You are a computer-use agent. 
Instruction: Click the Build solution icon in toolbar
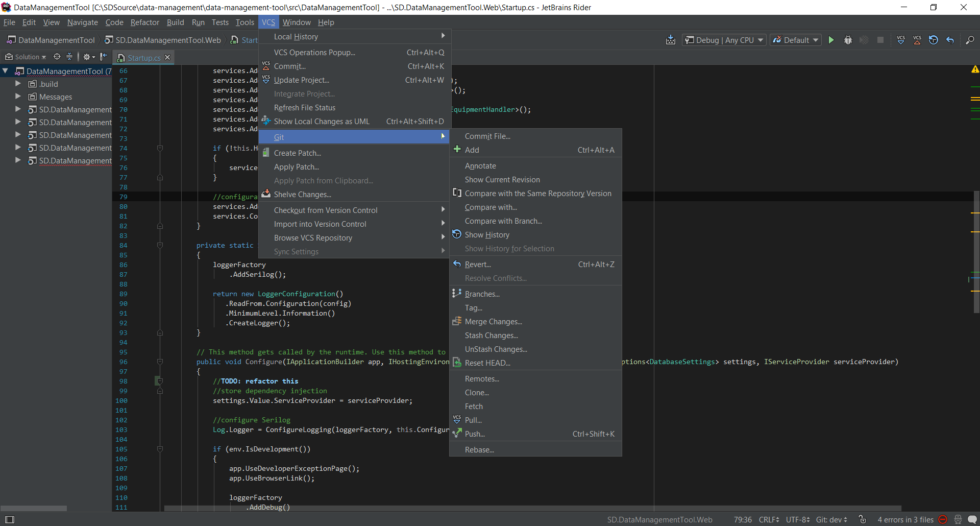(x=671, y=40)
